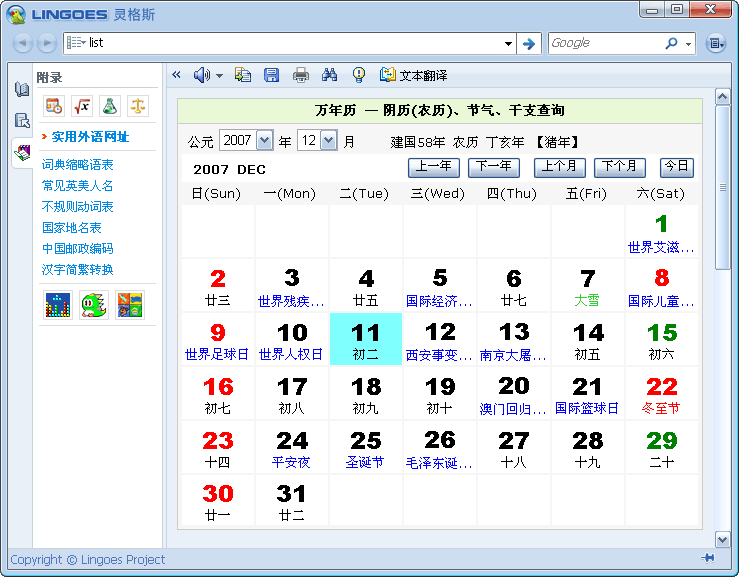
Task: Select December 10 世界人权日 cell
Action: pyautogui.click(x=292, y=339)
